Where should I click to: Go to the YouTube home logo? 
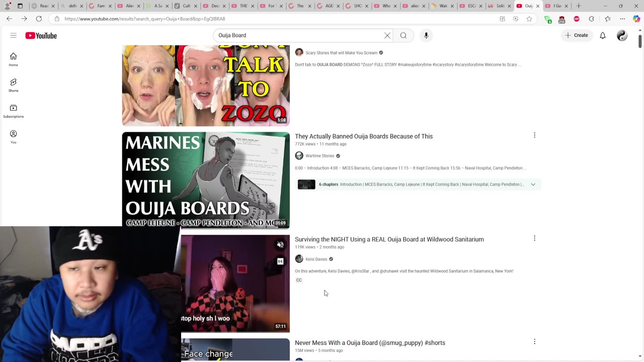[x=41, y=35]
